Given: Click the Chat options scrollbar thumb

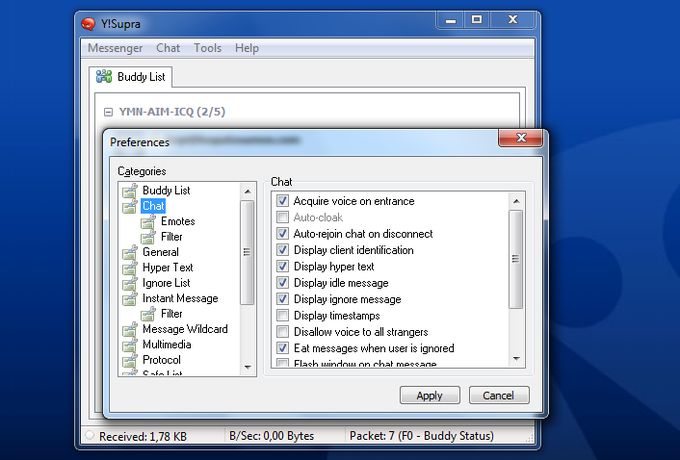Looking at the screenshot, I should pos(516,259).
